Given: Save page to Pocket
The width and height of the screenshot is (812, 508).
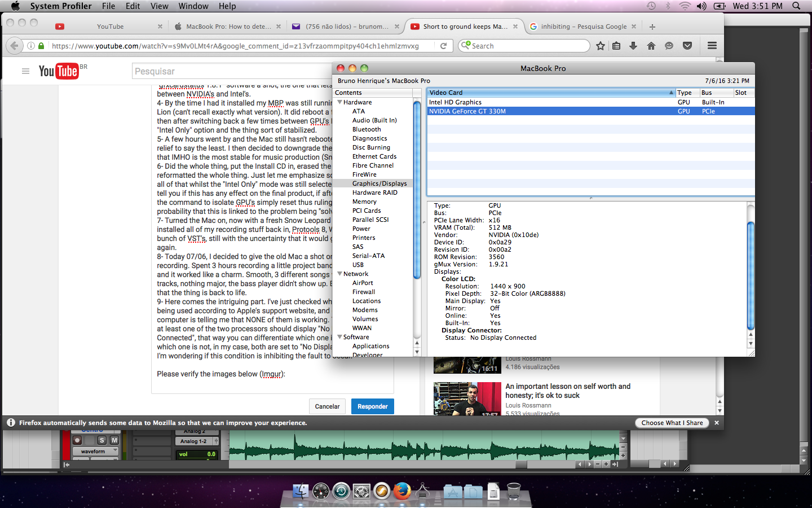Looking at the screenshot, I should click(x=687, y=46).
